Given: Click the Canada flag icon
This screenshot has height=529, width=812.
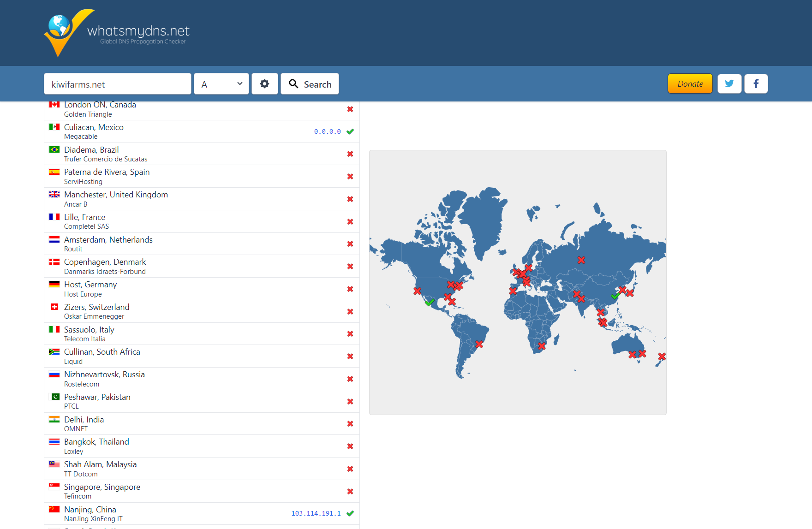Looking at the screenshot, I should (54, 105).
